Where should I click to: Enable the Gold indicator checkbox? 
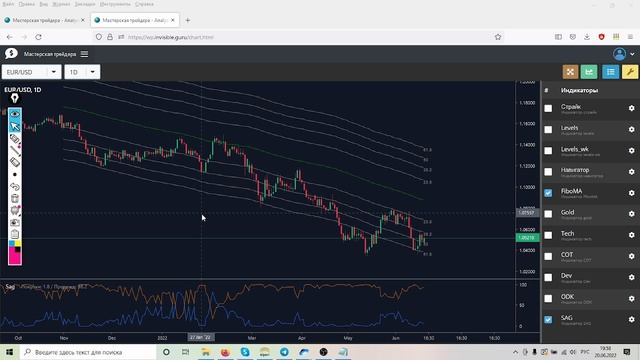[548, 214]
